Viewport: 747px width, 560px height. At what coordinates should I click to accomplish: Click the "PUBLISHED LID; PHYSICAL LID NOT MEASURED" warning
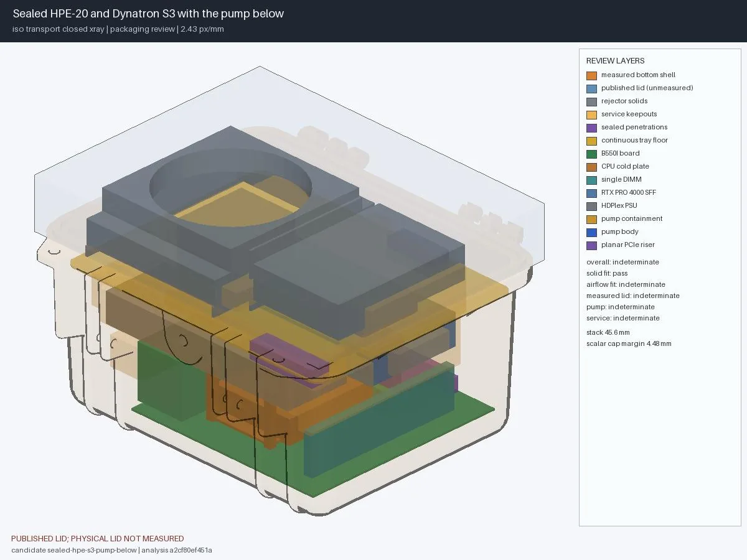[98, 539]
